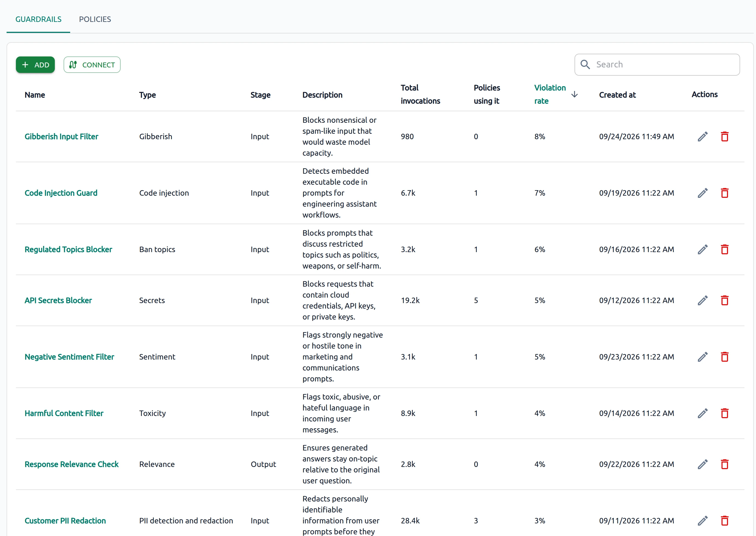Delete the Gibberish Input Filter guardrail
The height and width of the screenshot is (536, 756).
[725, 136]
